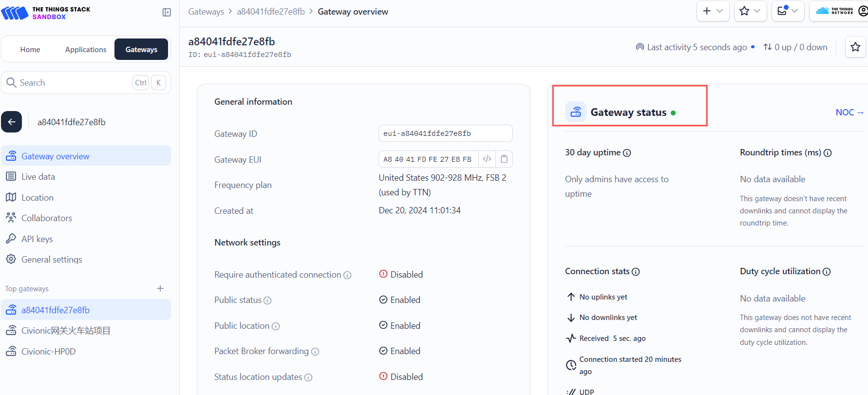Screen dimensions: 868x395
Task: Show Public location info tooltip
Action: [x=276, y=326]
